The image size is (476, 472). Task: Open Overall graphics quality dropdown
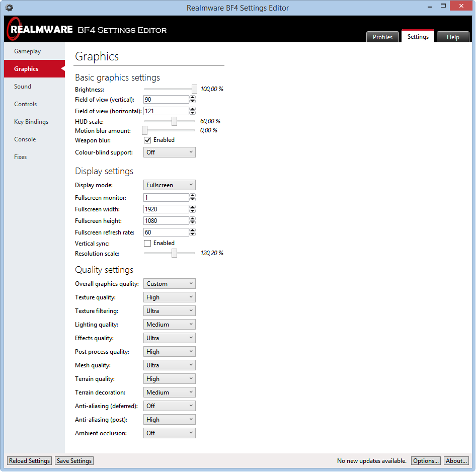pos(170,283)
